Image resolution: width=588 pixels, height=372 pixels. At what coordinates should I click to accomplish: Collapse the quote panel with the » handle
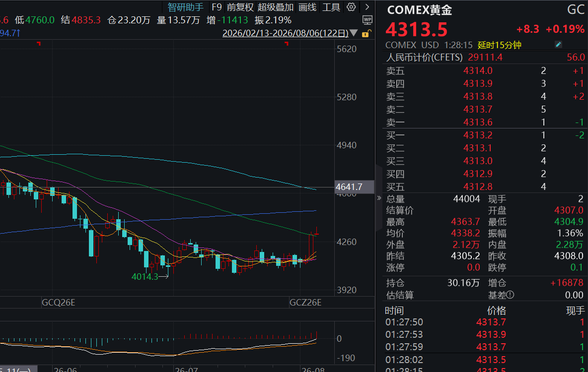pyautogui.click(x=379, y=198)
